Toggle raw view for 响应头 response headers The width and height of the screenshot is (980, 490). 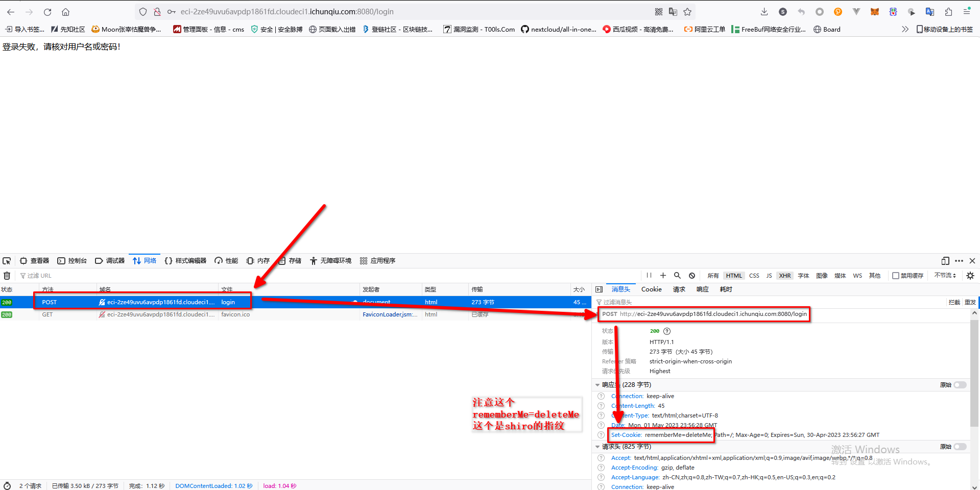960,385
